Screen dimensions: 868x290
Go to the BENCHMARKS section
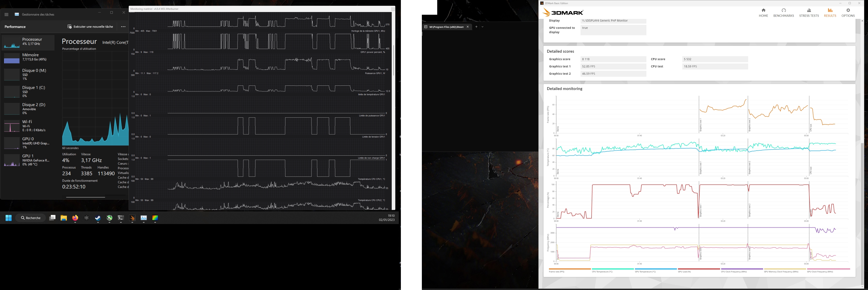pos(783,13)
